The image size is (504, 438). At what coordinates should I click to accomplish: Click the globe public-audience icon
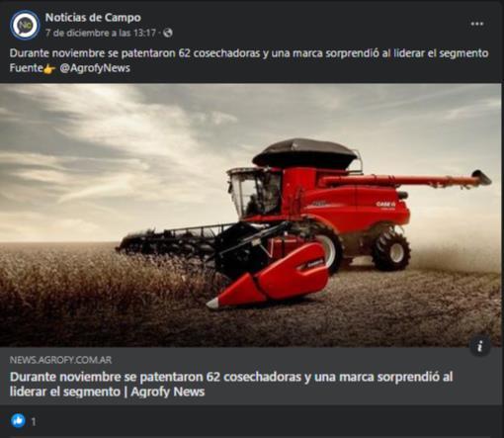pos(168,33)
